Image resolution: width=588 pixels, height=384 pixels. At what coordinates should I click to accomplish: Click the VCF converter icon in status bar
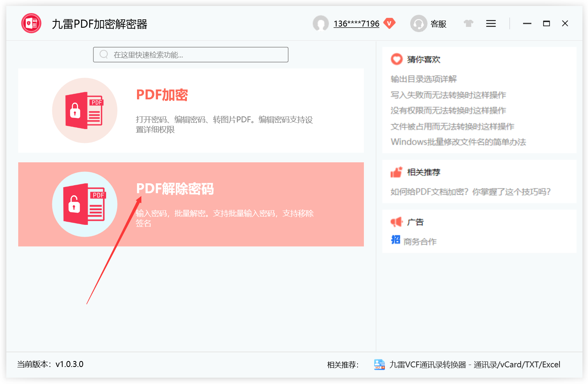(x=379, y=364)
